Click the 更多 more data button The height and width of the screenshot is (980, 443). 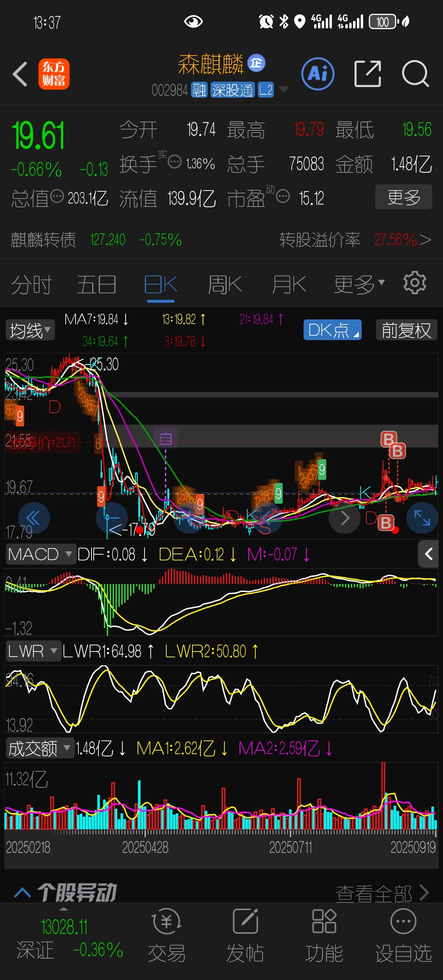pos(403,197)
